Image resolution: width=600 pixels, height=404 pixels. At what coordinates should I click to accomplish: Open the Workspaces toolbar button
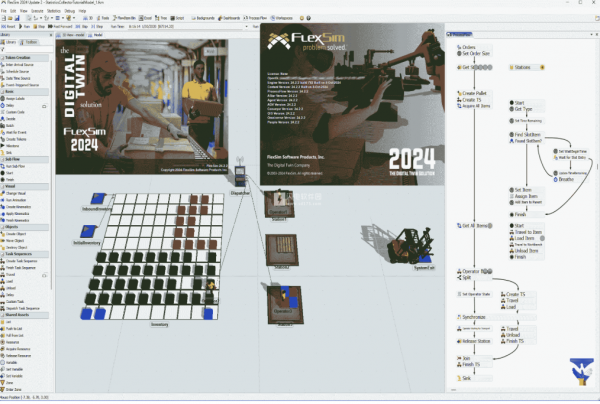(x=282, y=18)
